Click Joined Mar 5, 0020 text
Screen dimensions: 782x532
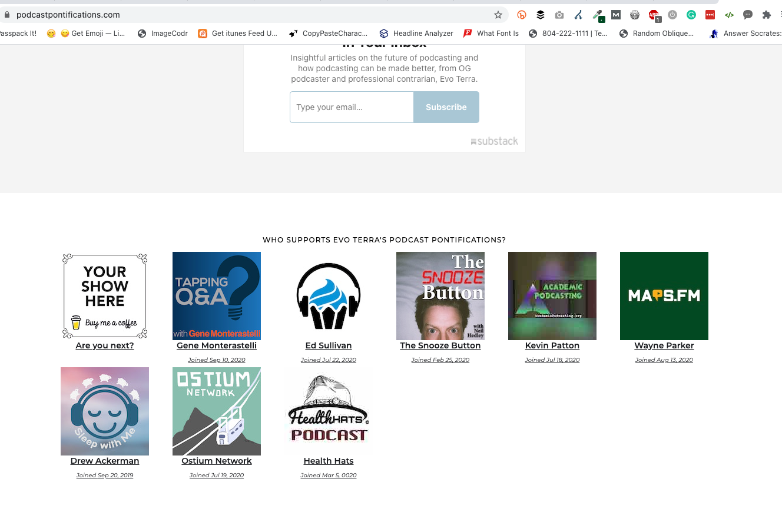click(329, 476)
